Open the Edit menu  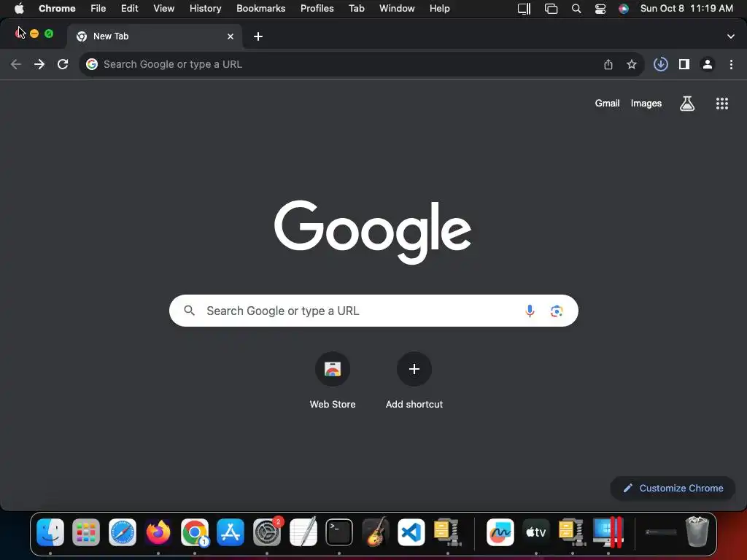point(130,9)
